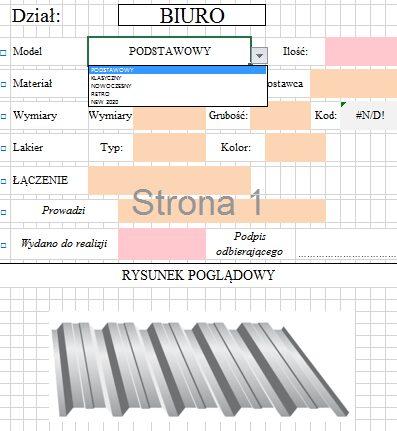This screenshot has width=397, height=431.
Task: Click the ŁĄCZENIE row label
Action: coord(40,180)
